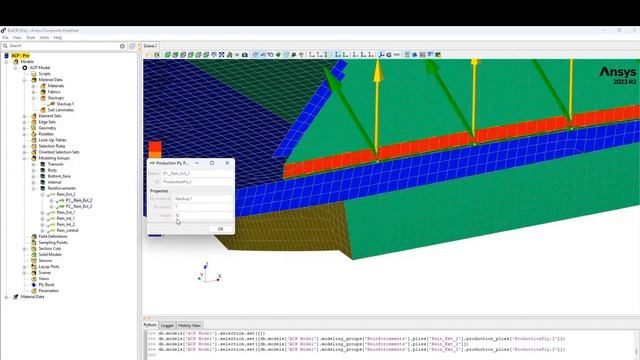Expand the Edge Sets node

pyautogui.click(x=24, y=122)
